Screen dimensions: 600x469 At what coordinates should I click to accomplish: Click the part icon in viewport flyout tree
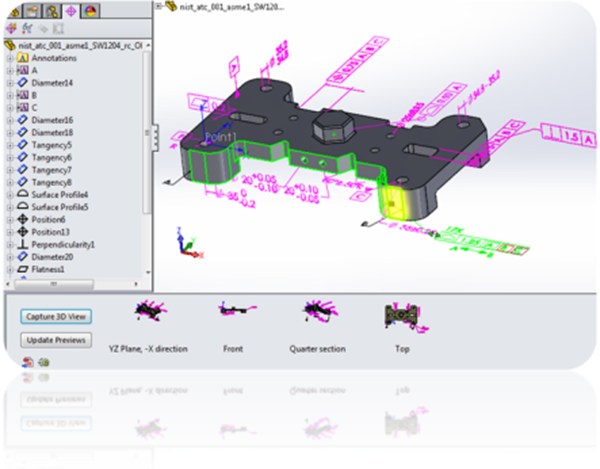pyautogui.click(x=171, y=6)
